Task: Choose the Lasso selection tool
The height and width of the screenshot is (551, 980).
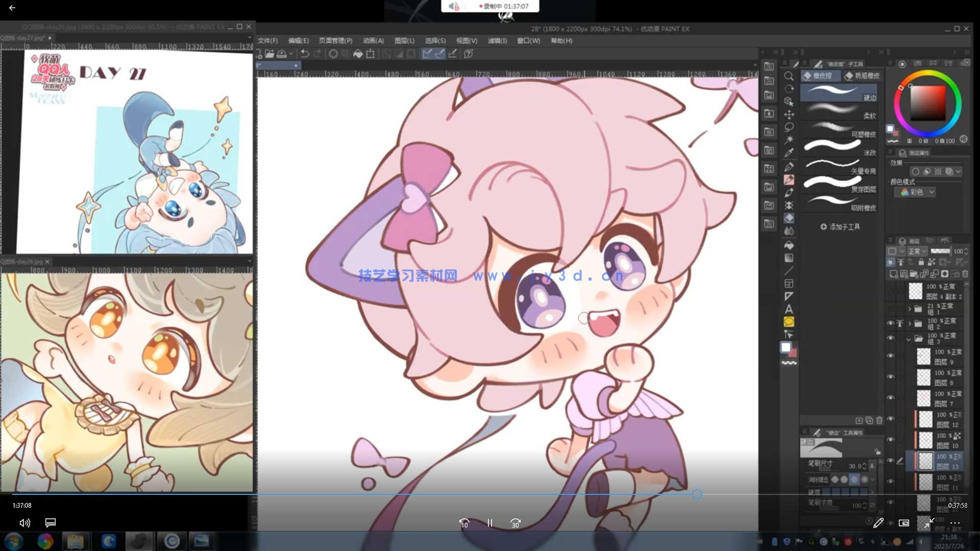Action: tap(789, 127)
